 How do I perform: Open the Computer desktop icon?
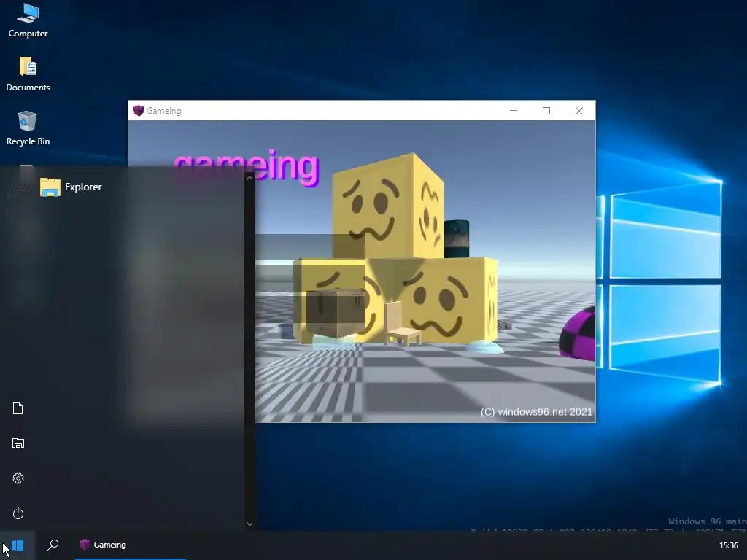[x=28, y=20]
